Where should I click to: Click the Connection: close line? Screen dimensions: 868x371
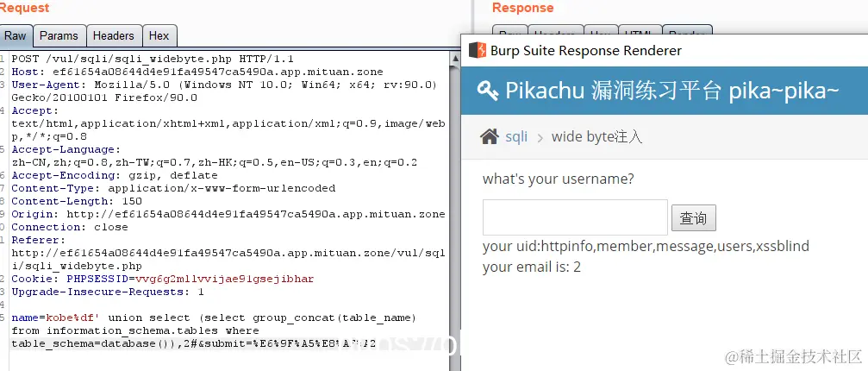click(70, 227)
